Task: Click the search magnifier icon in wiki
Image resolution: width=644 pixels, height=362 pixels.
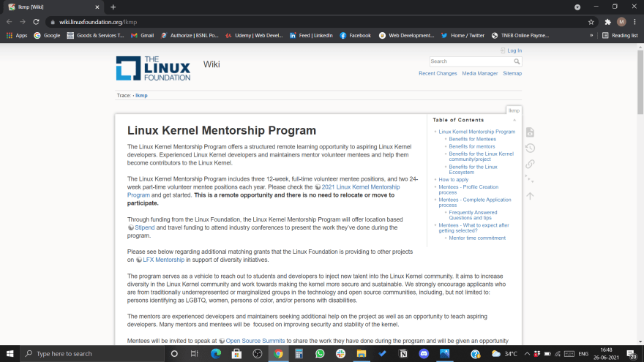Action: coord(517,61)
